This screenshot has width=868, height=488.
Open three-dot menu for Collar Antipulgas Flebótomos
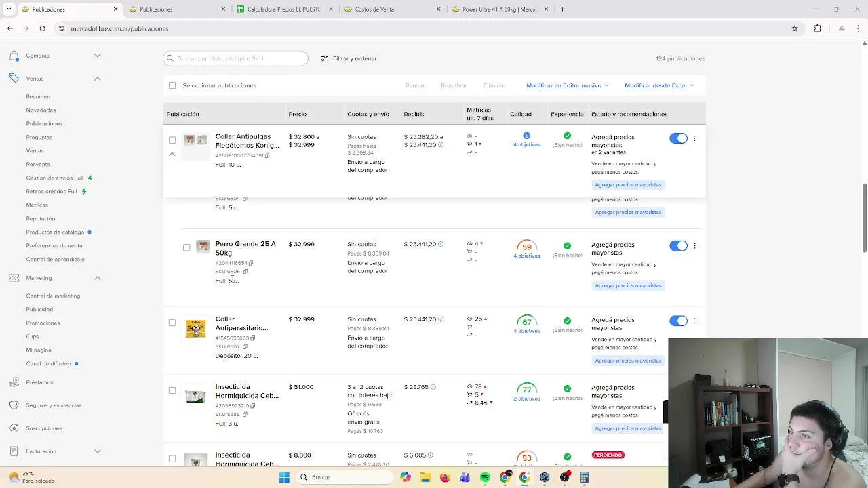point(694,138)
